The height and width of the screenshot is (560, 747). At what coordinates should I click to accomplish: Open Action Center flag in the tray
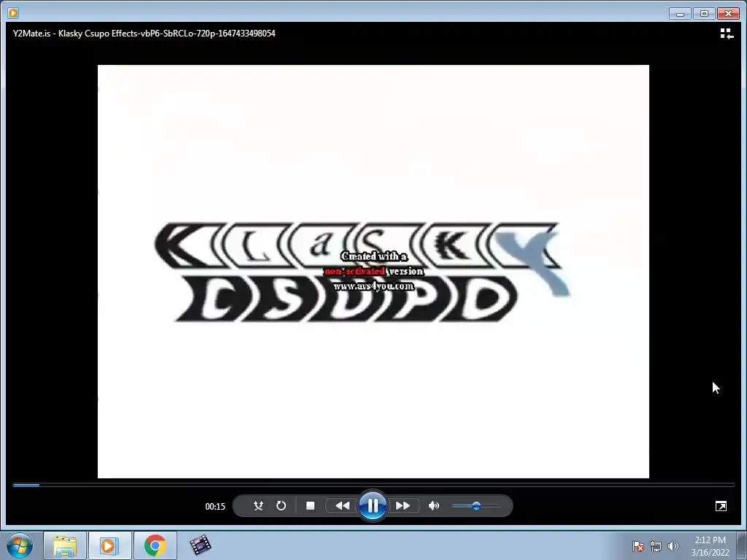(x=638, y=546)
